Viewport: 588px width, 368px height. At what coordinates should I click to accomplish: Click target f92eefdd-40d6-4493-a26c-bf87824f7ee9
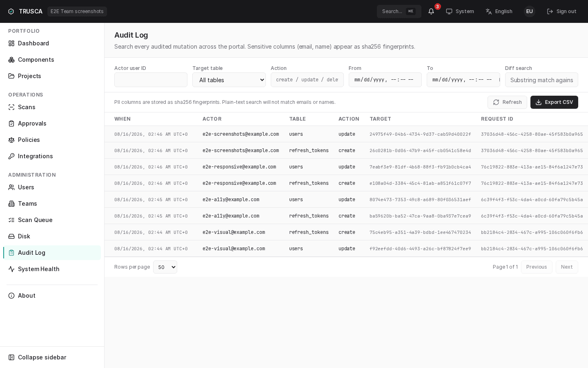click(x=420, y=249)
